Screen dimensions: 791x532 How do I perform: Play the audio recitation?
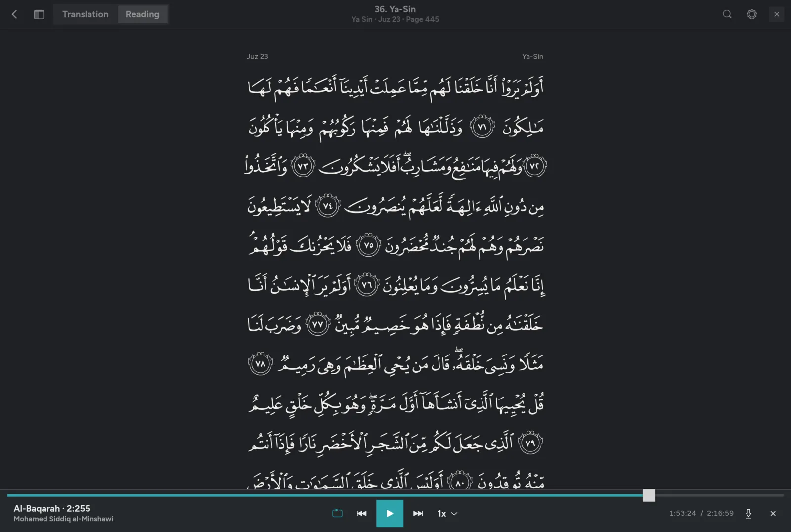point(390,513)
